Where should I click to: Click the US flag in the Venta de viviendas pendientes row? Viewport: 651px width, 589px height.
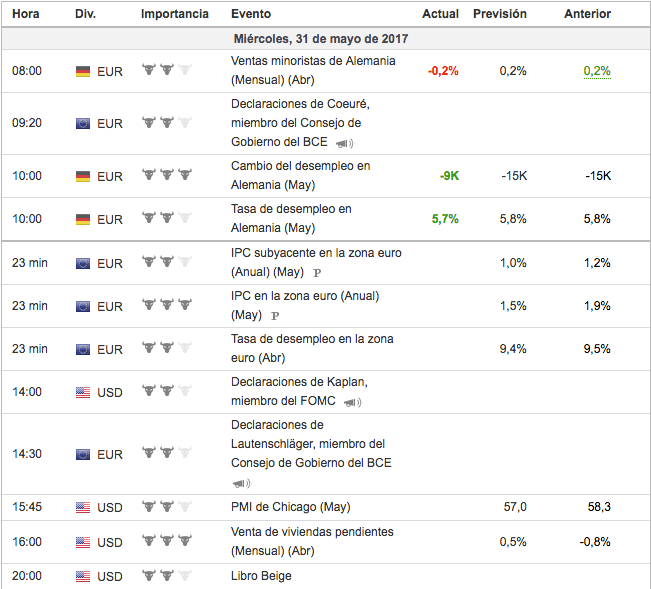tap(83, 542)
